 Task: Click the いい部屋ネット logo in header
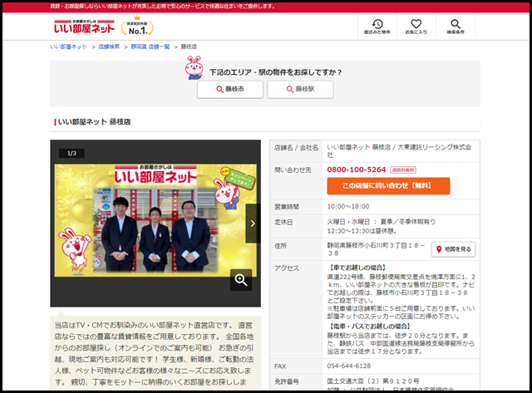tap(84, 27)
